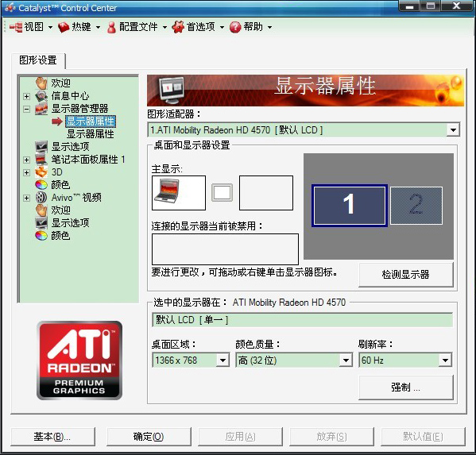Click the small display swap square
Image resolution: width=476 pixels, height=455 pixels.
click(x=222, y=192)
